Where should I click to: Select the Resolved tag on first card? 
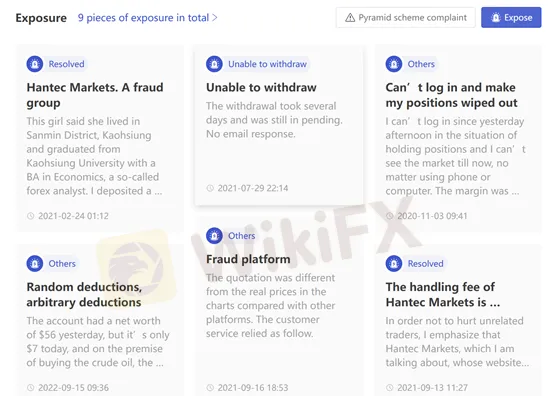pos(66,64)
